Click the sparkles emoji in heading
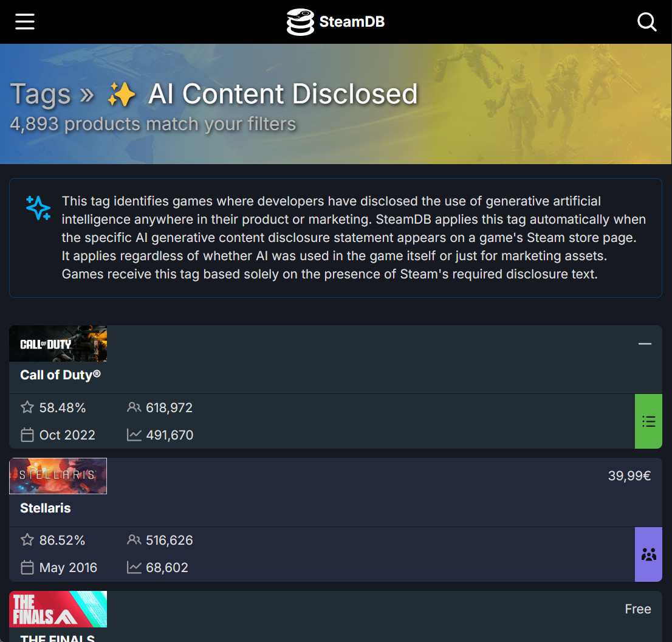 (x=122, y=94)
